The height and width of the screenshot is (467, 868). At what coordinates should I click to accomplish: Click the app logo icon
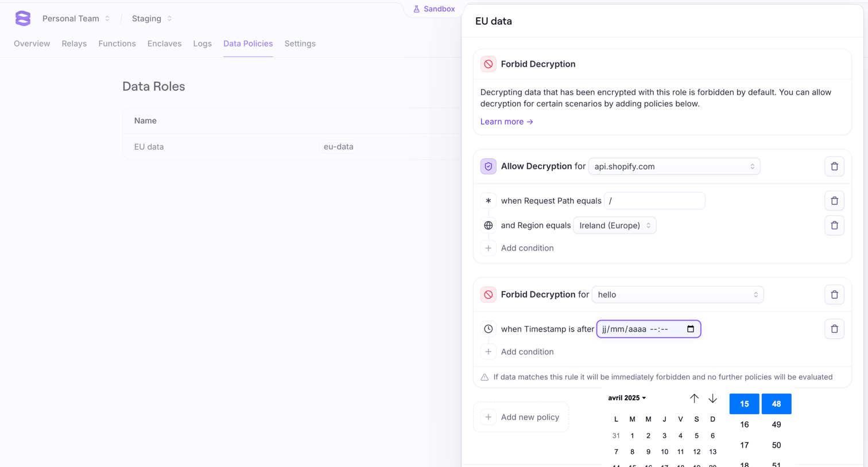[23, 18]
